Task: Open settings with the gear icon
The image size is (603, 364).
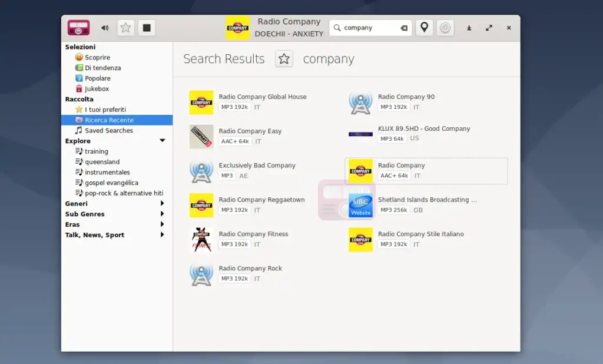Action: click(x=445, y=28)
